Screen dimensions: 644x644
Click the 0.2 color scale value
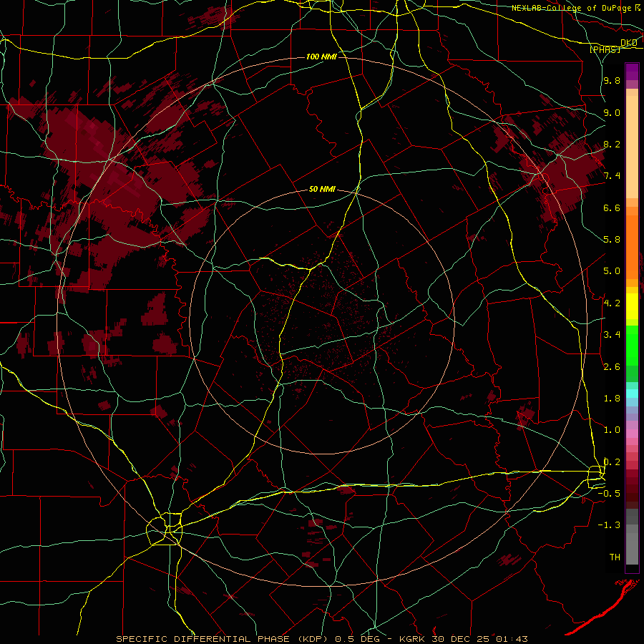click(x=612, y=462)
